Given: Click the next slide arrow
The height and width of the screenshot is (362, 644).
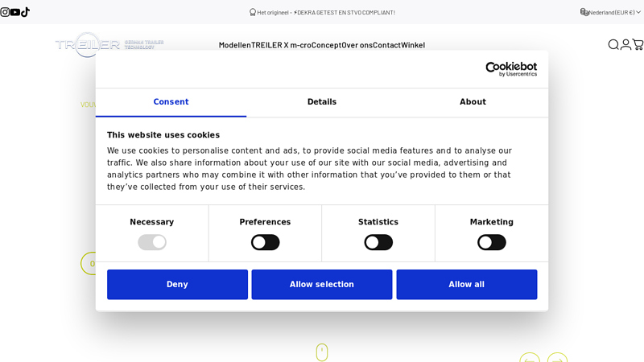Looking at the screenshot, I should 557,360.
